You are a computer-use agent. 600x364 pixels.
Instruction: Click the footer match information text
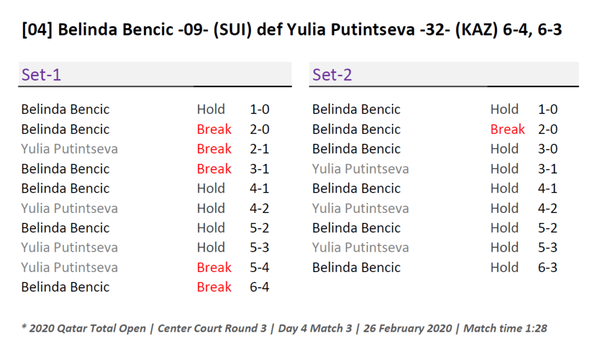tap(284, 328)
